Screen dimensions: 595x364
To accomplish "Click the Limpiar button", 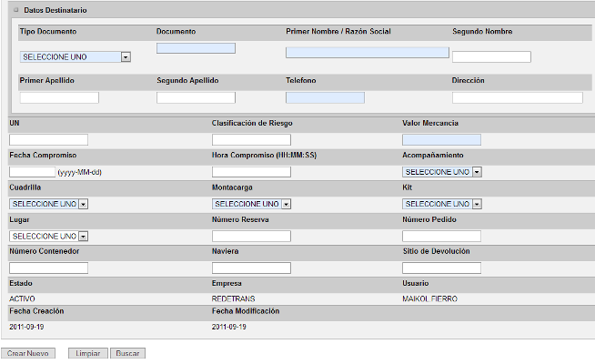I will click(88, 353).
